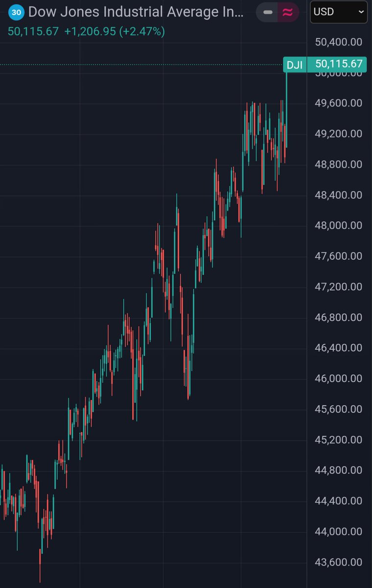Click the 46,800.00 price axis label
372x588 pixels.
(x=339, y=317)
